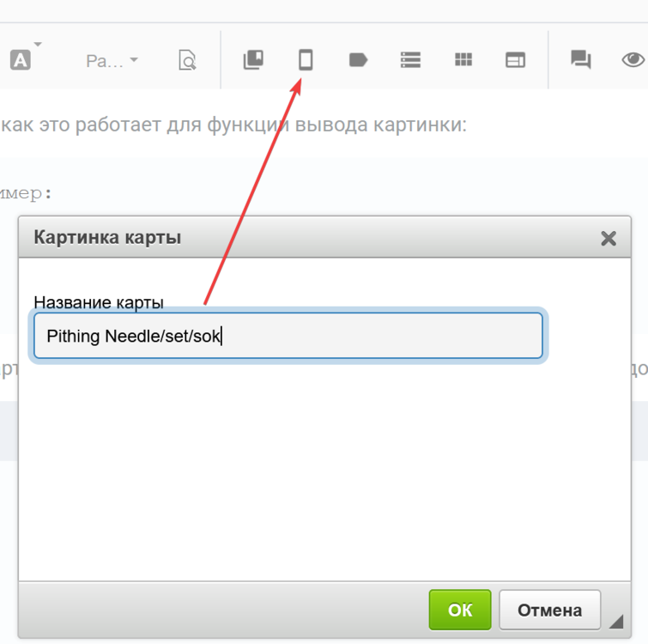This screenshot has width=648, height=644.
Task: Click the stacked library pages toolbar icon
Action: pos(253,60)
